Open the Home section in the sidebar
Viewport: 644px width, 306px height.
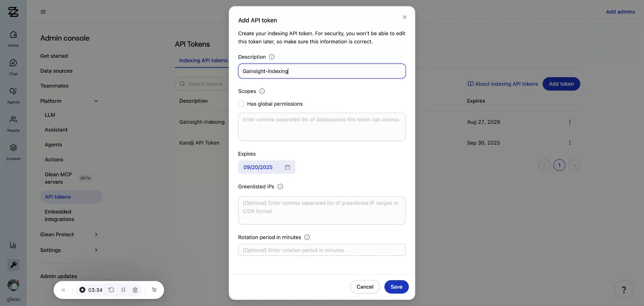(x=13, y=38)
